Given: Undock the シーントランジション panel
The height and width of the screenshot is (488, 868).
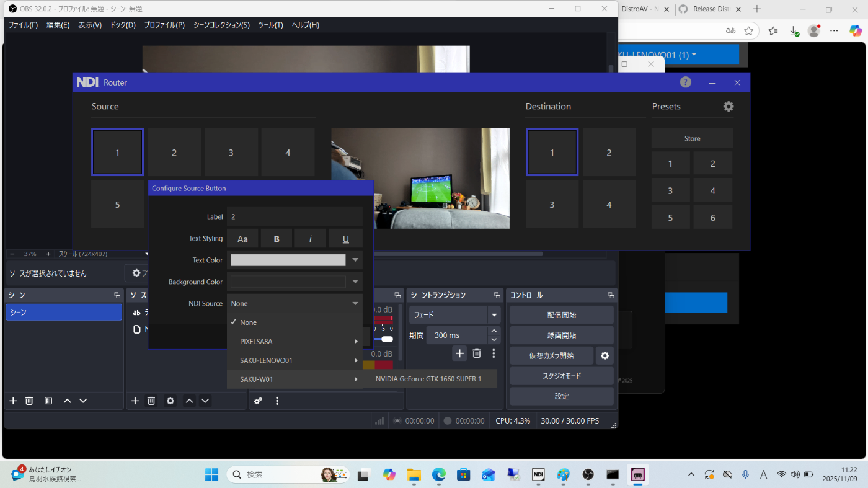Looking at the screenshot, I should pyautogui.click(x=497, y=295).
